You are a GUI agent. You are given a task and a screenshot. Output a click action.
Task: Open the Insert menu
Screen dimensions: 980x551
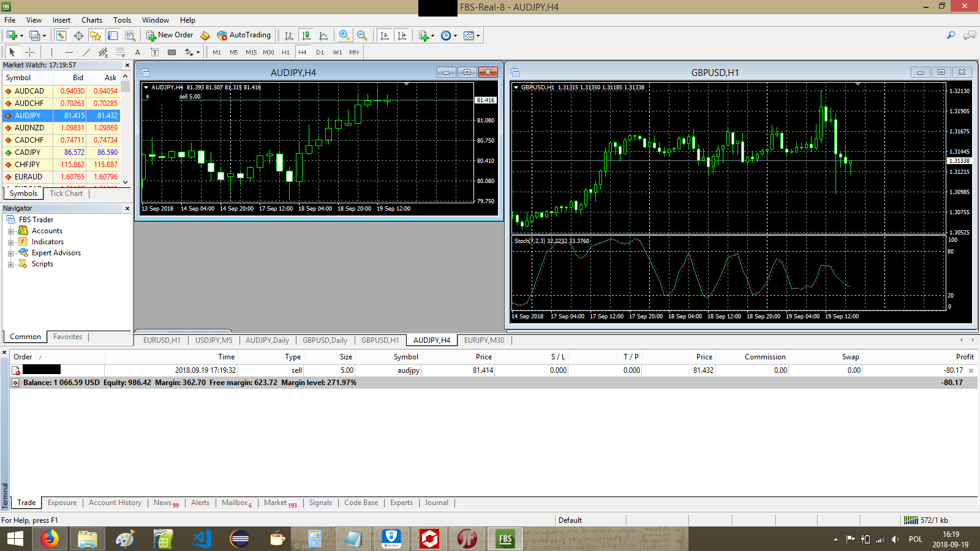coord(61,20)
